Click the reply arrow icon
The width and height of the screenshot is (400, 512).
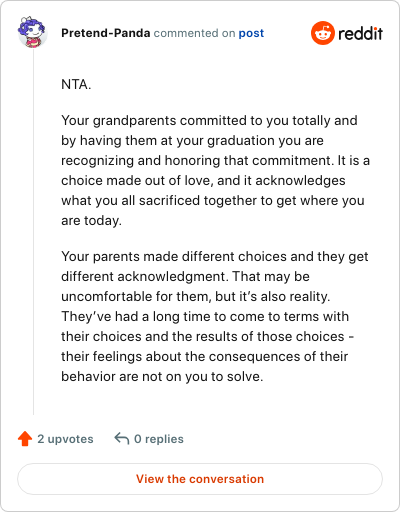coord(122,438)
